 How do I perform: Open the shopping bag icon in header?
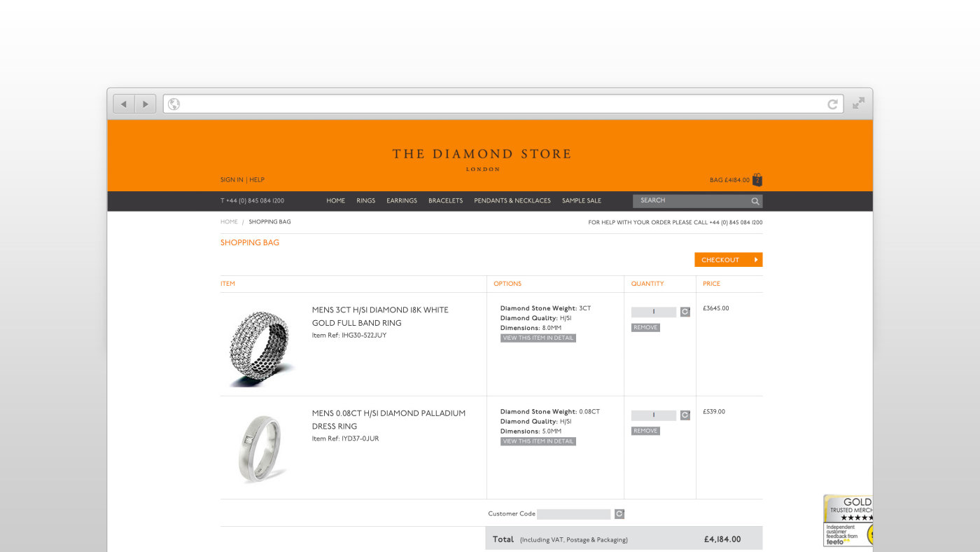pyautogui.click(x=757, y=179)
